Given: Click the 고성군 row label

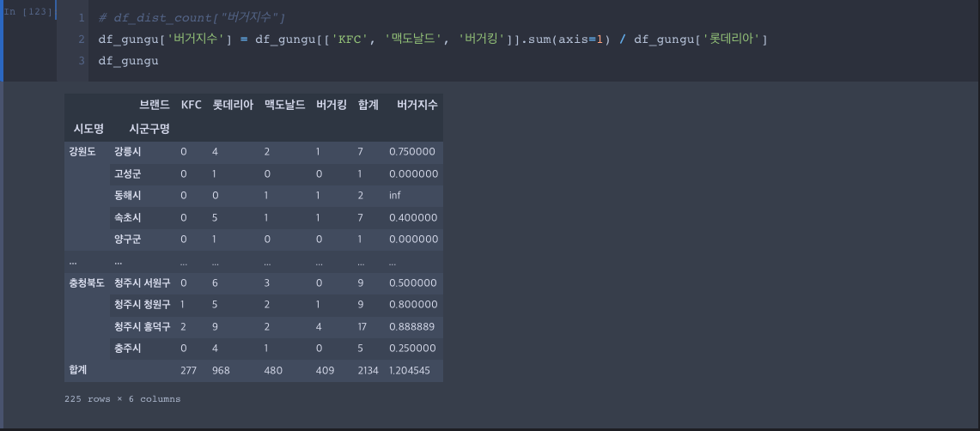Looking at the screenshot, I should (x=127, y=173).
